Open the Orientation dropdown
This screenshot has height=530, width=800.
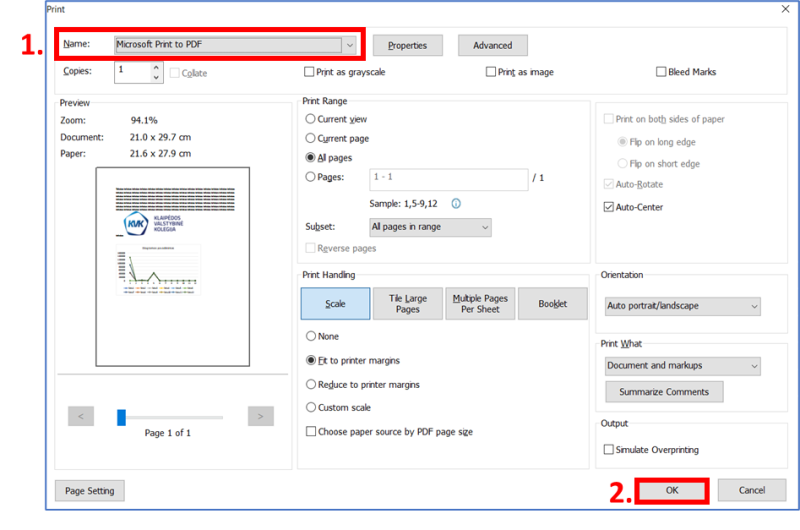(x=683, y=306)
